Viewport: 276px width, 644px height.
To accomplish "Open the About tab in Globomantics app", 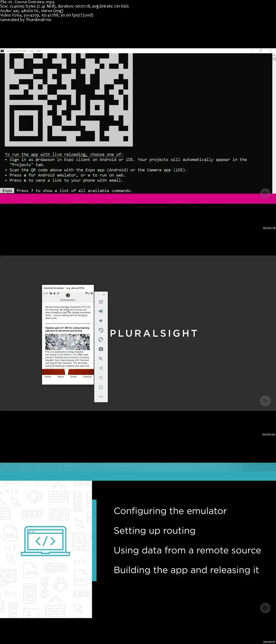I will [x=61, y=377].
